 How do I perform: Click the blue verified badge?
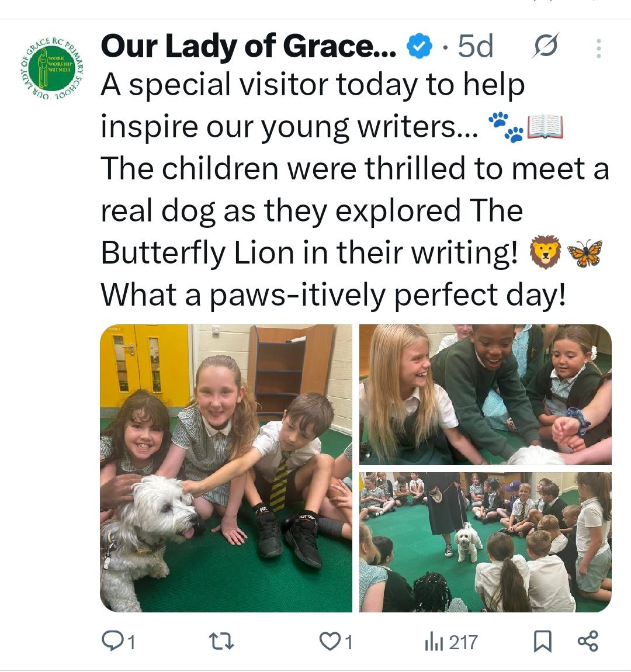pos(419,46)
